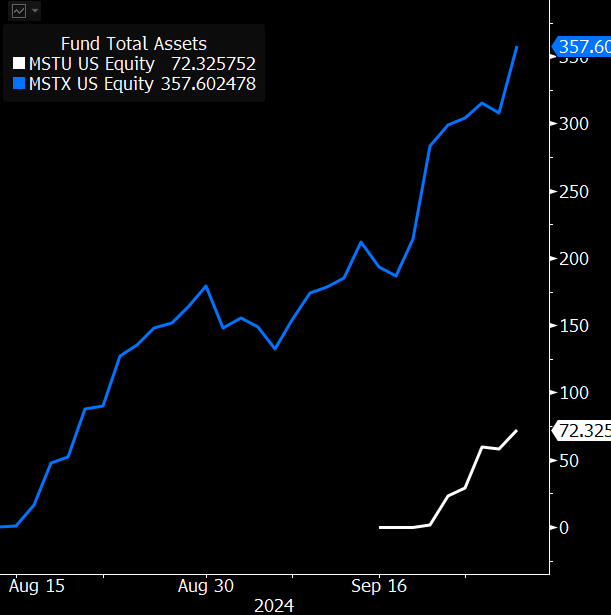Click the 200 y-axis label
611x615 pixels.
574,259
